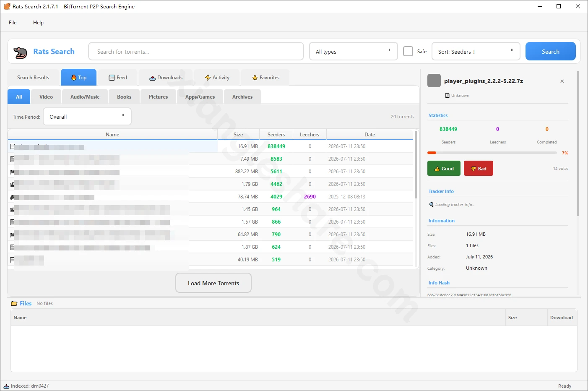The width and height of the screenshot is (588, 391).
Task: Click the thumbs-down icon on Bad button
Action: pos(474,169)
